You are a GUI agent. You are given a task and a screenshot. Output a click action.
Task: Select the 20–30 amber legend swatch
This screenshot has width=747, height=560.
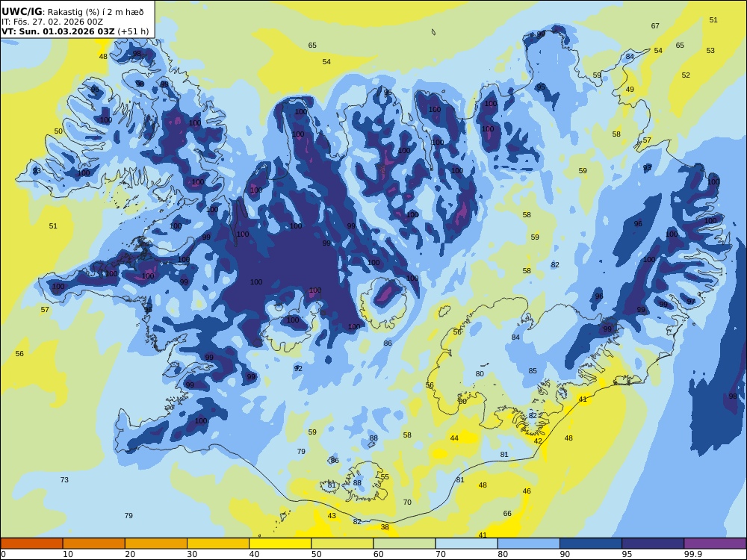tap(156, 544)
